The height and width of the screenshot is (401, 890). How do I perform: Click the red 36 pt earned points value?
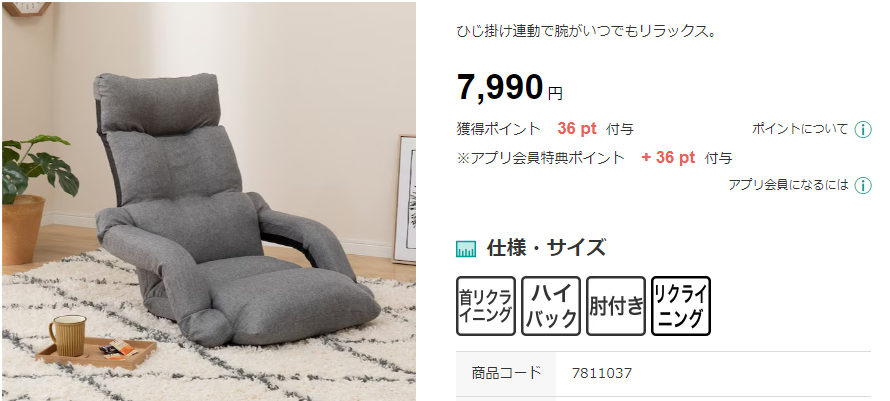pyautogui.click(x=577, y=129)
